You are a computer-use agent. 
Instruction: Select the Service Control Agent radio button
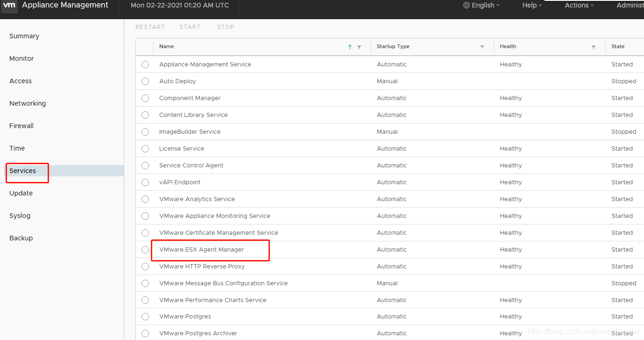(145, 166)
